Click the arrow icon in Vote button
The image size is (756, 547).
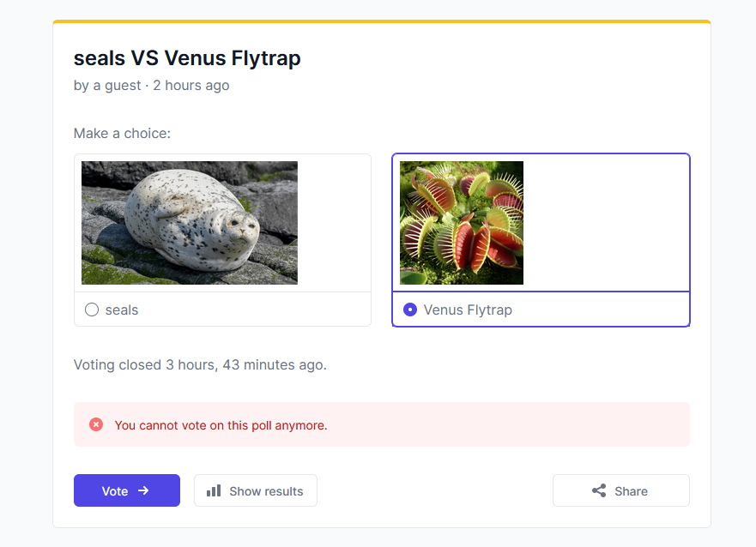143,490
